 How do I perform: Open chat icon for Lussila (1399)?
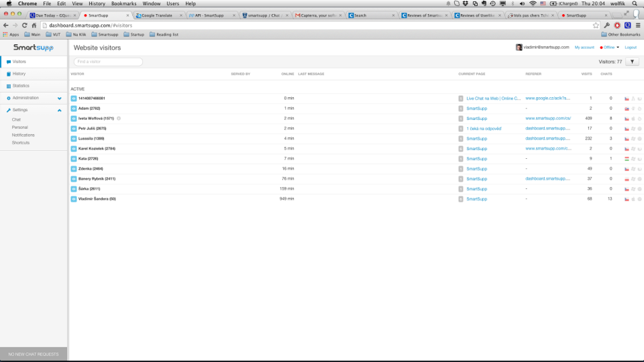click(x=74, y=139)
